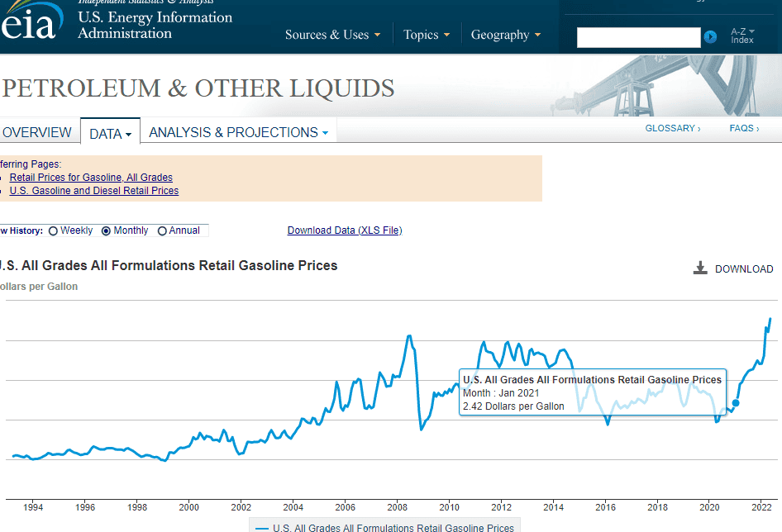Click the 2016 x-axis label
The height and width of the screenshot is (532, 782).
[x=605, y=507]
